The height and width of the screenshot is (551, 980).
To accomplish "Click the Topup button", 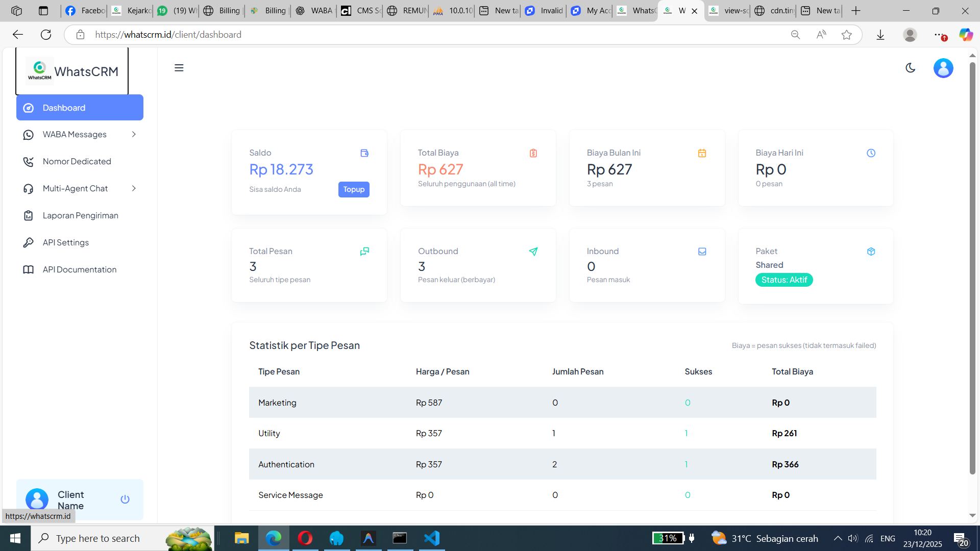I will click(354, 189).
